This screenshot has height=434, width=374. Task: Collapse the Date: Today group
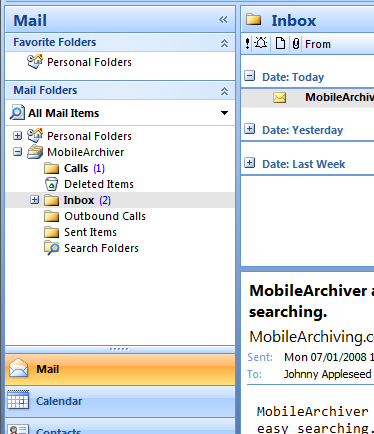coord(249,76)
